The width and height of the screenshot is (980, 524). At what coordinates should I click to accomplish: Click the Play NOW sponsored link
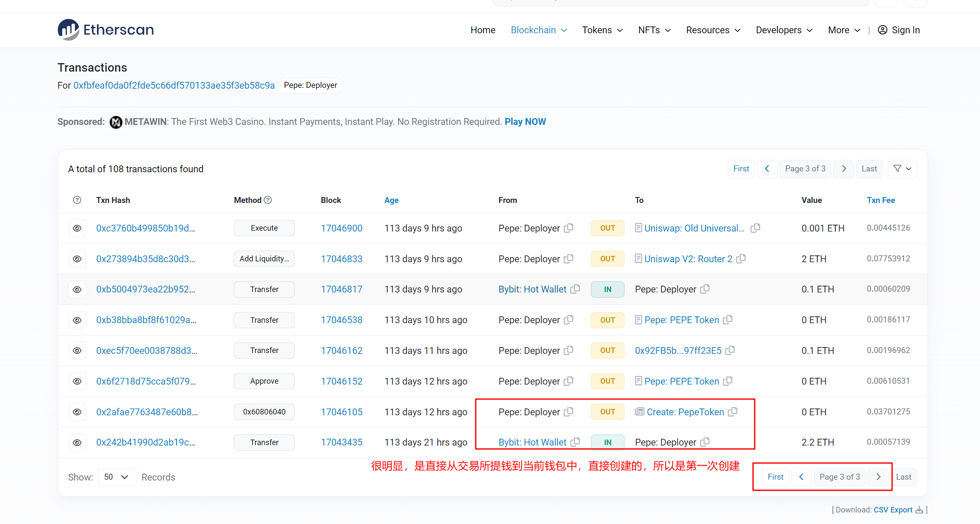(525, 122)
